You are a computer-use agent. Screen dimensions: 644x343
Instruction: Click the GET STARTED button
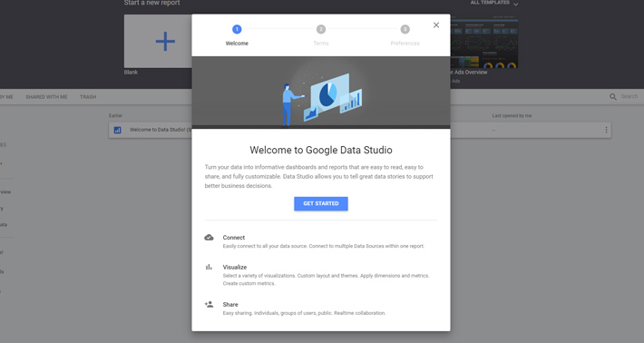click(321, 203)
